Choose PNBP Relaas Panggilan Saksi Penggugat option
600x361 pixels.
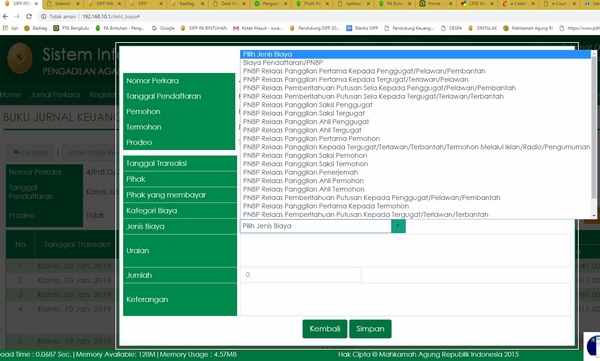tap(416, 105)
